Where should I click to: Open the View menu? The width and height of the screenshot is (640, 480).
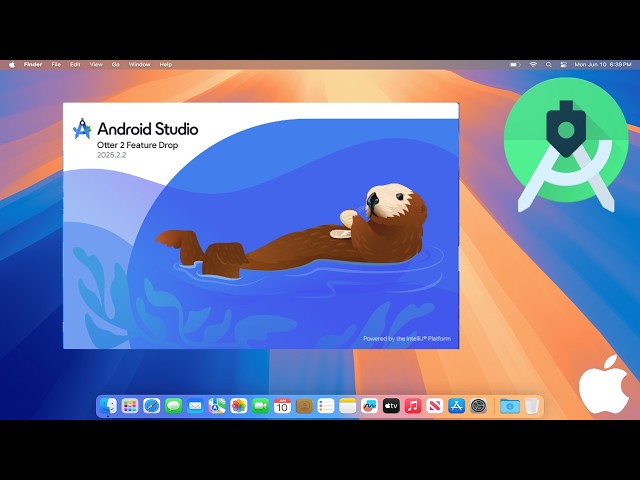[x=96, y=64]
